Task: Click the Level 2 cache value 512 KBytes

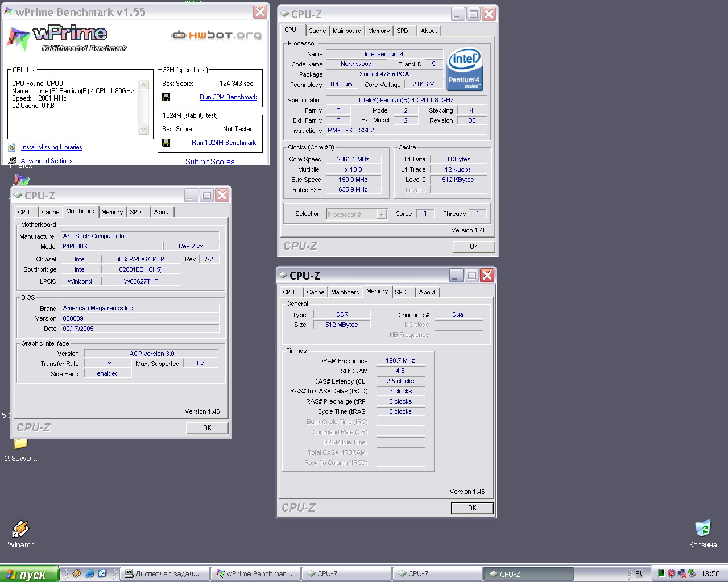Action: pos(458,180)
